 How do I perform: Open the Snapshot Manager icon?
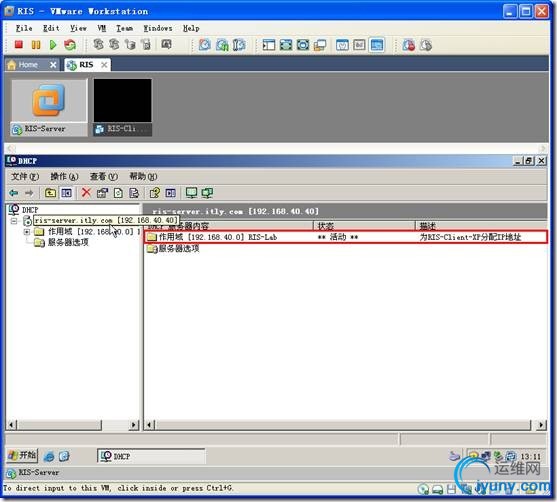(239, 45)
